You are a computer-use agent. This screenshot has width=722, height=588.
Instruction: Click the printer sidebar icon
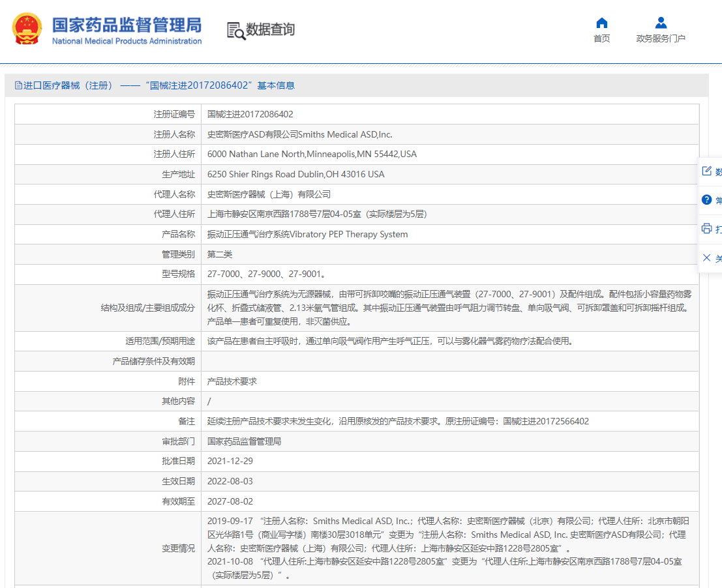click(x=706, y=228)
